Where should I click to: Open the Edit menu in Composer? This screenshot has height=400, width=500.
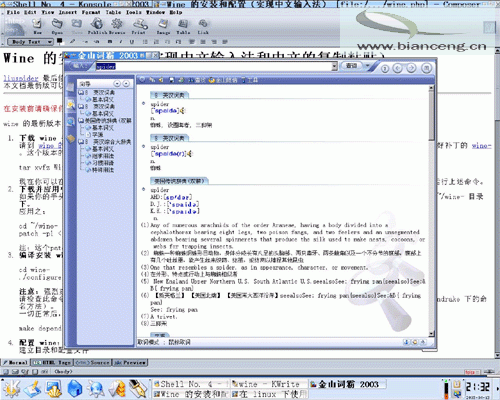30,12
